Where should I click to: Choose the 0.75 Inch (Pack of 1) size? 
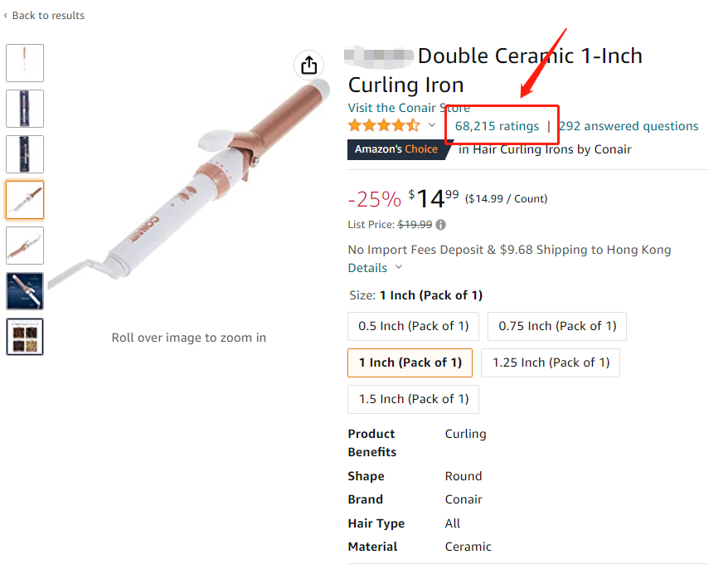tap(557, 326)
